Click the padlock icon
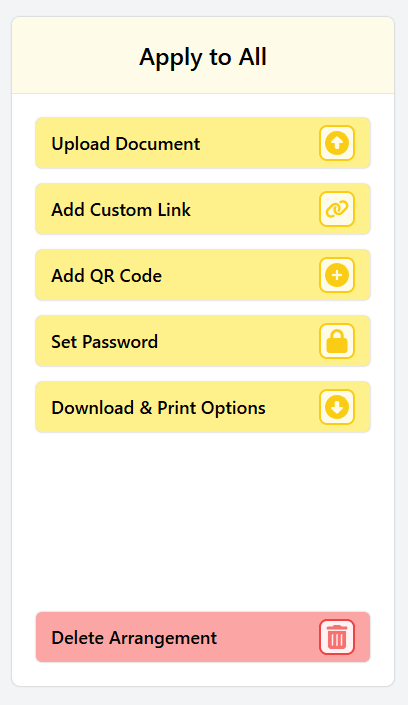The width and height of the screenshot is (408, 705). [337, 341]
